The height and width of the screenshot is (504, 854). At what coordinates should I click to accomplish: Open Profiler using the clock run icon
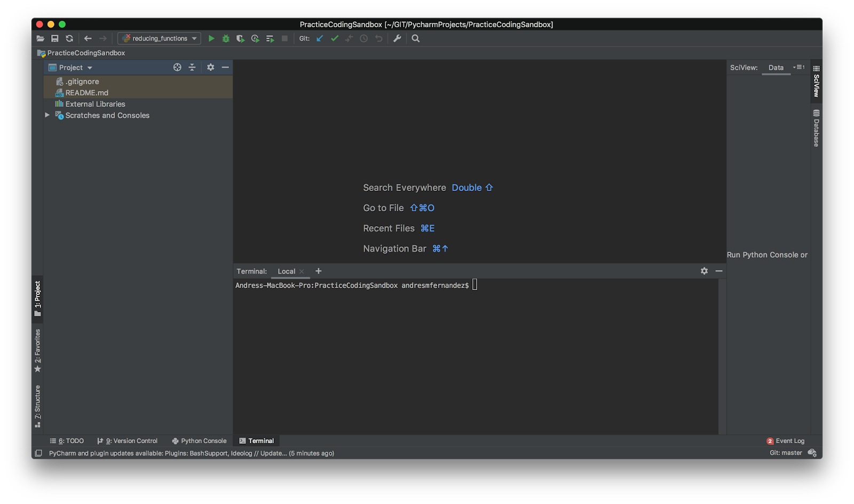[255, 38]
